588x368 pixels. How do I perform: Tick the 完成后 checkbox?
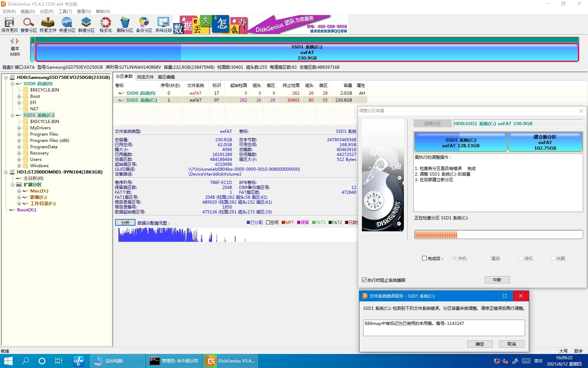coord(424,258)
